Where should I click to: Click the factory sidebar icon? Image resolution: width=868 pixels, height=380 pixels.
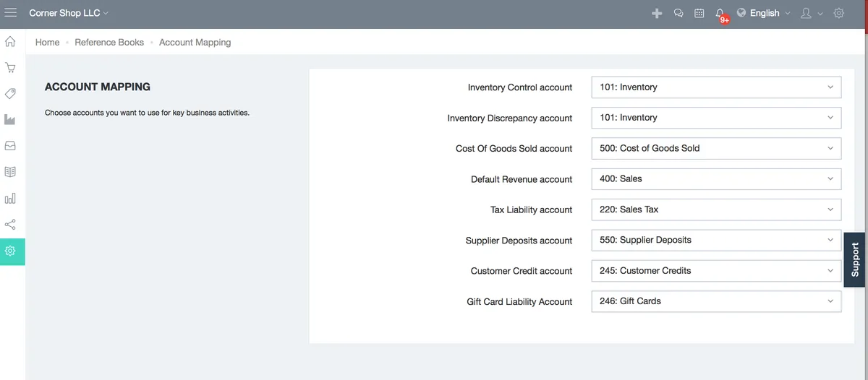11,119
